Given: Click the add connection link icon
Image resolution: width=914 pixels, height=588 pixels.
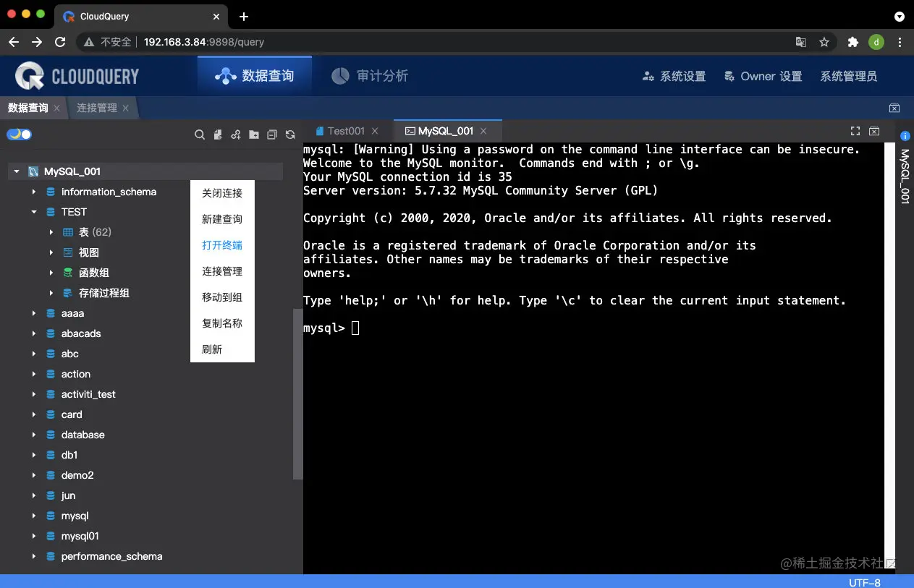Looking at the screenshot, I should [236, 135].
